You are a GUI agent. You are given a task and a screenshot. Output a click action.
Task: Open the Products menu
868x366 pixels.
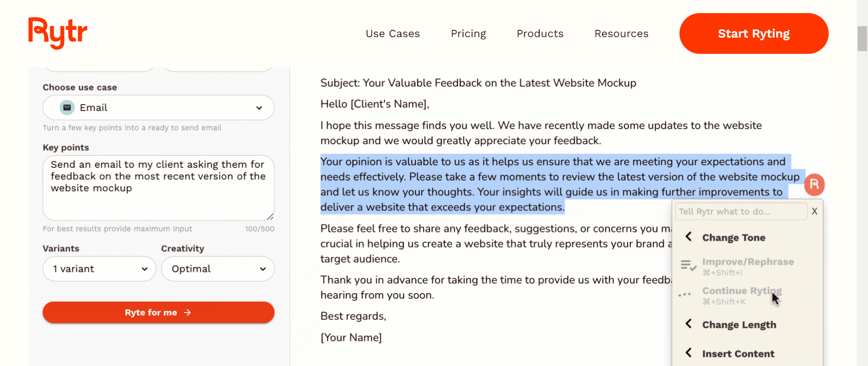point(540,33)
